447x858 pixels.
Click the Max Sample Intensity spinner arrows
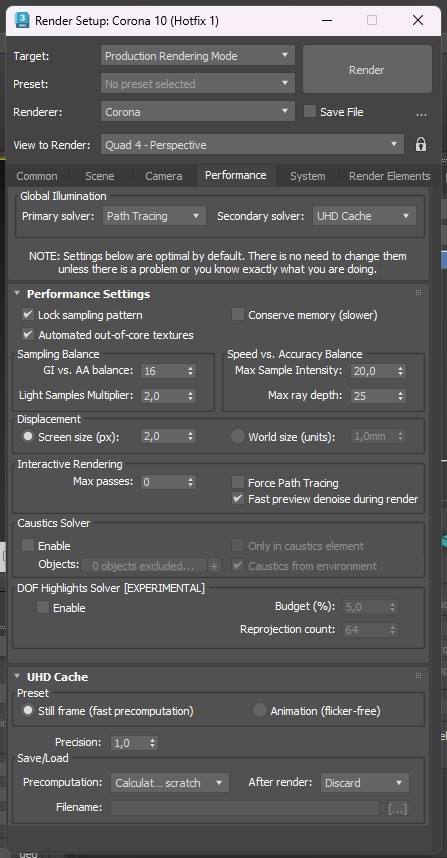(400, 371)
